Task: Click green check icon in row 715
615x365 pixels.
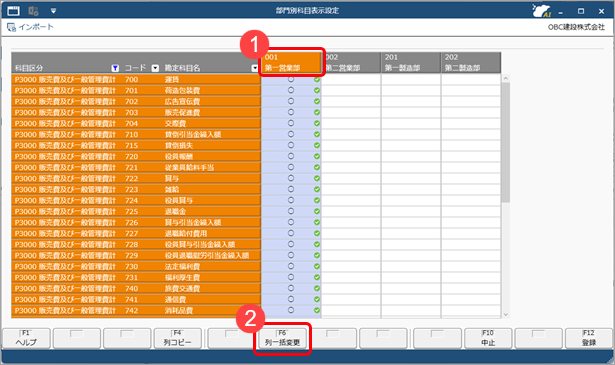Action: [x=317, y=145]
